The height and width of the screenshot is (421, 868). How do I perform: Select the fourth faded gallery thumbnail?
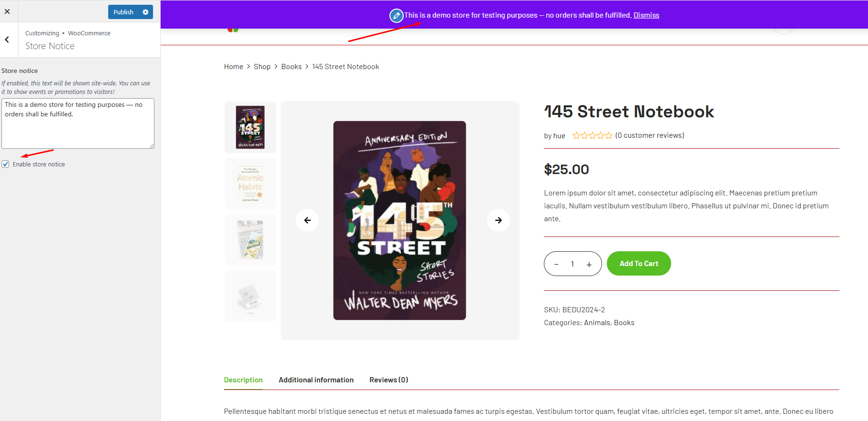point(250,296)
